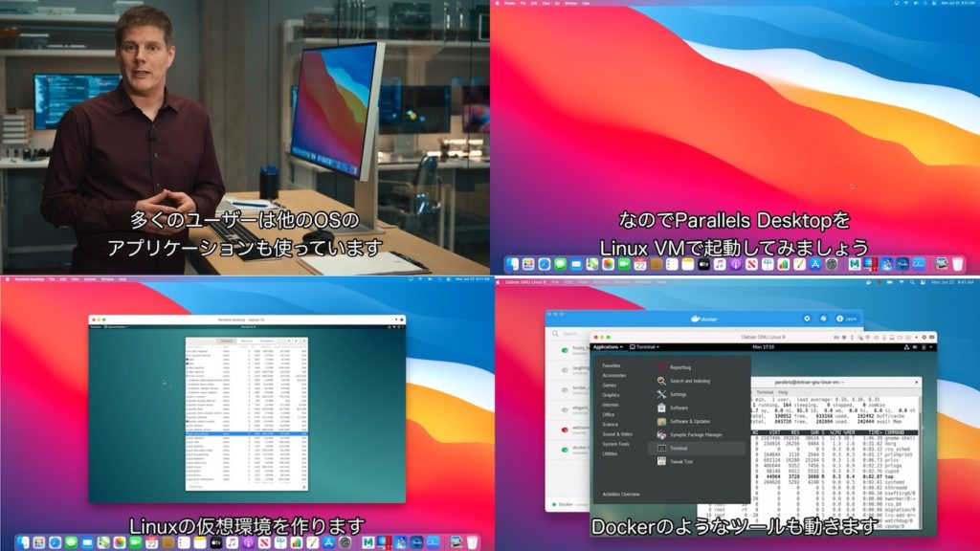Click into the Docker search field
The width and height of the screenshot is (980, 551).
[575, 334]
